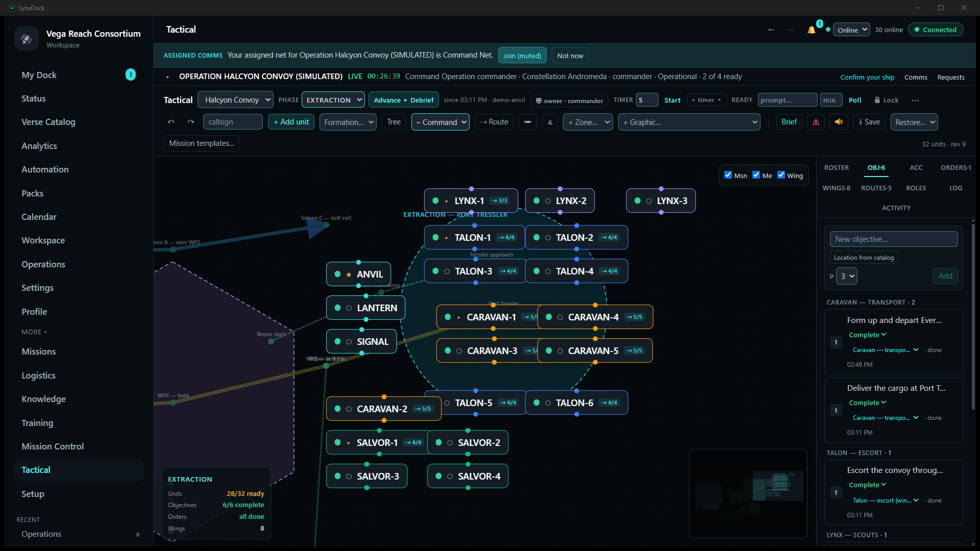
Task: Toggle the Wing checkbox
Action: point(781,175)
